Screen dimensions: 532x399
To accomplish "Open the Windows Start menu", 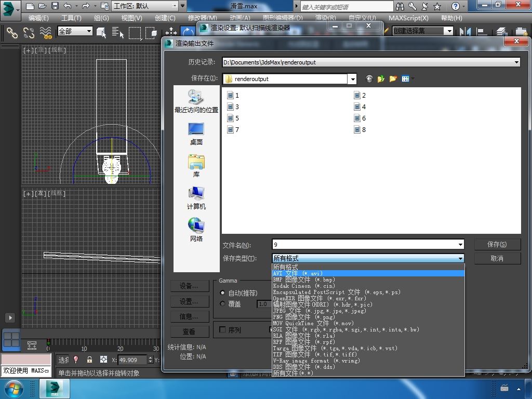I will [14, 389].
